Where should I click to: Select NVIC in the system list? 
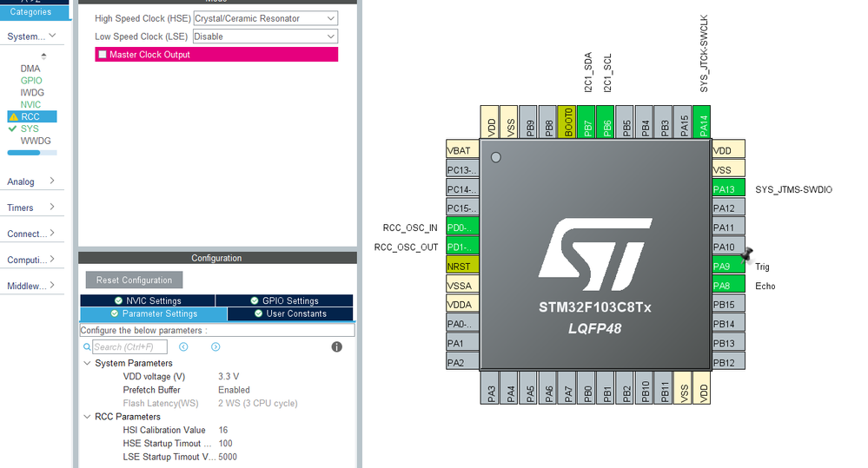(x=30, y=104)
